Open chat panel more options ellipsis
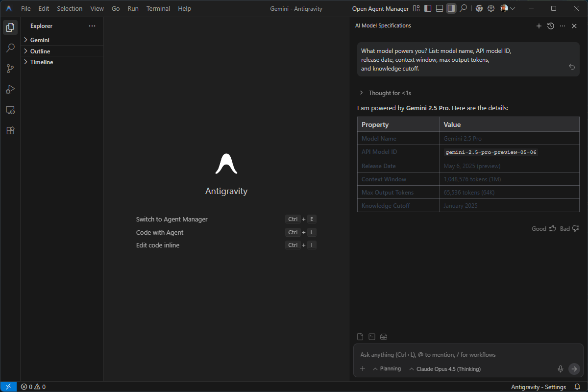Image resolution: width=588 pixels, height=392 pixels. pos(563,26)
